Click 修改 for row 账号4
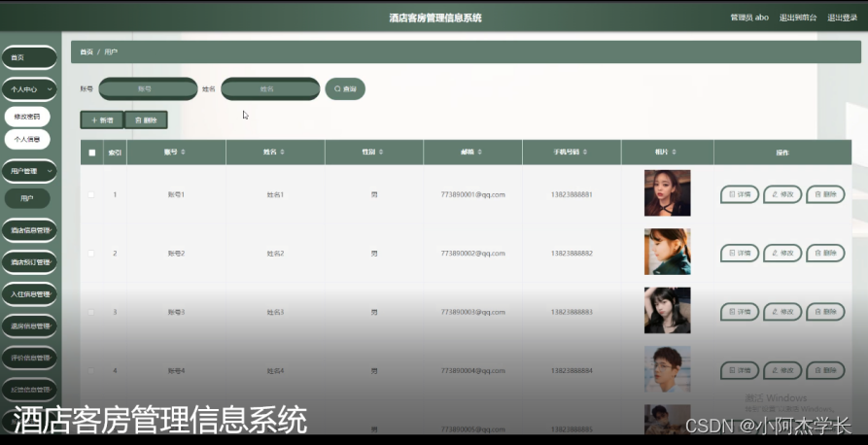 [782, 371]
